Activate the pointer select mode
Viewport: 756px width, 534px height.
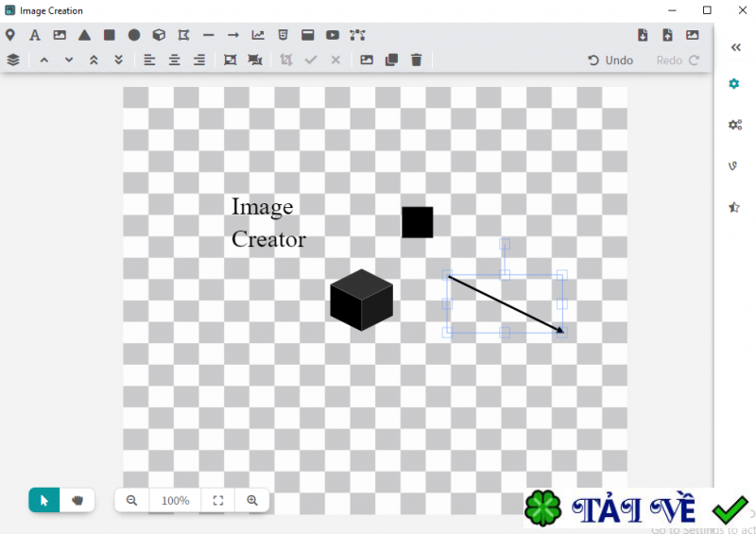point(43,500)
